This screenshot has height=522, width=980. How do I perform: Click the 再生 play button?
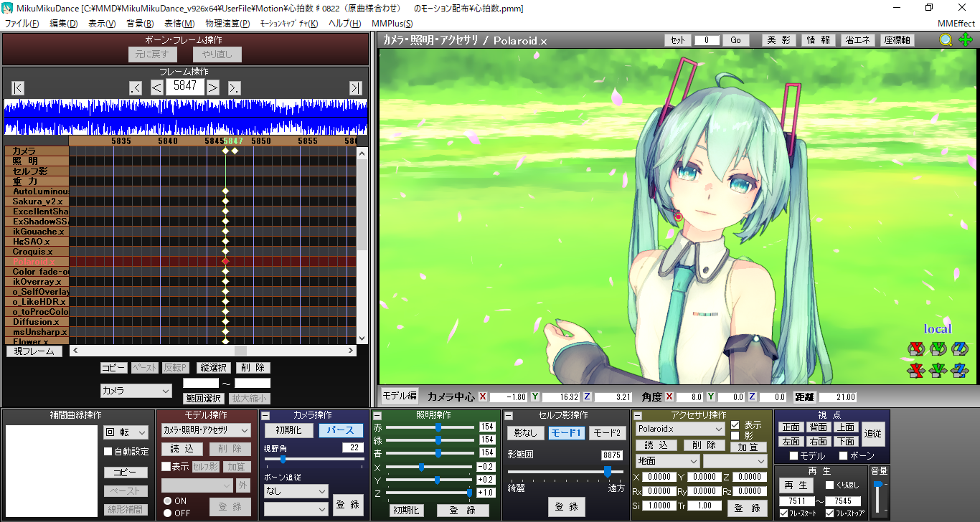pos(796,485)
